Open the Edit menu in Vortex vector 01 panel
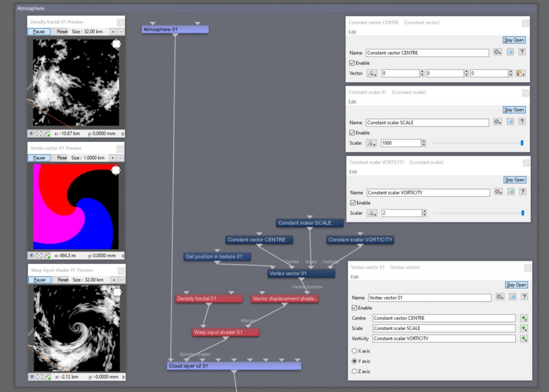549x392 pixels. point(355,277)
